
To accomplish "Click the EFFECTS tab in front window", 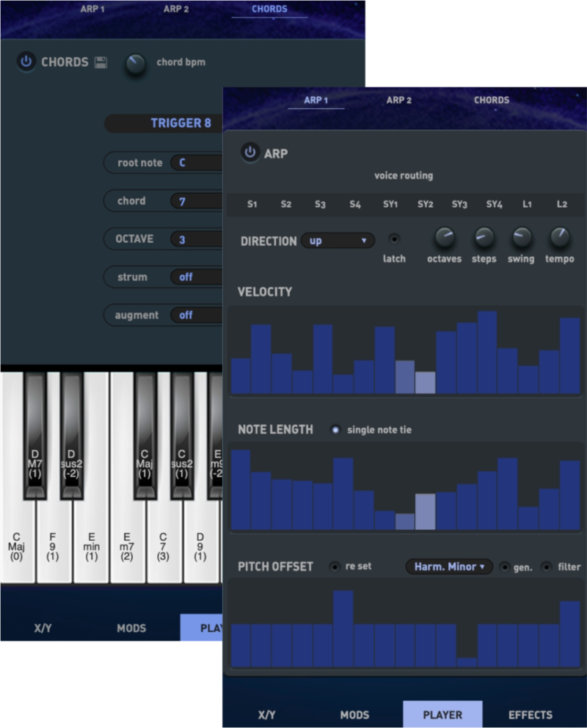I will pos(531,715).
